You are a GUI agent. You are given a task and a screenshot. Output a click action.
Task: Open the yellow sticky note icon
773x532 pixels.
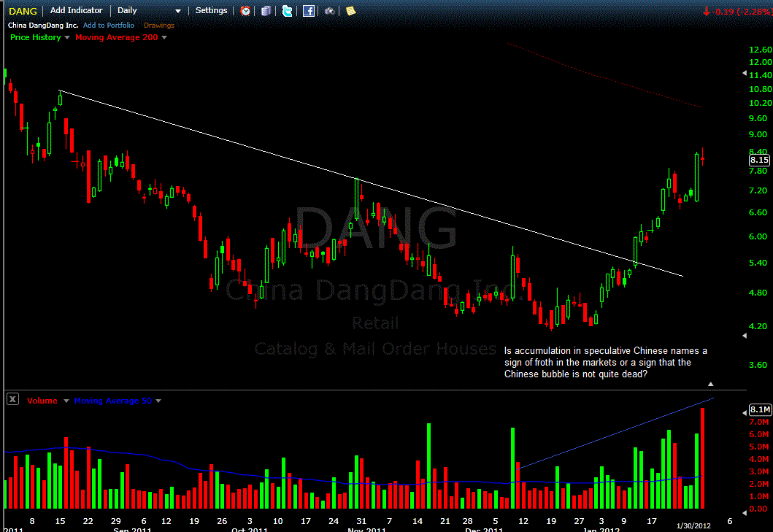coord(350,11)
